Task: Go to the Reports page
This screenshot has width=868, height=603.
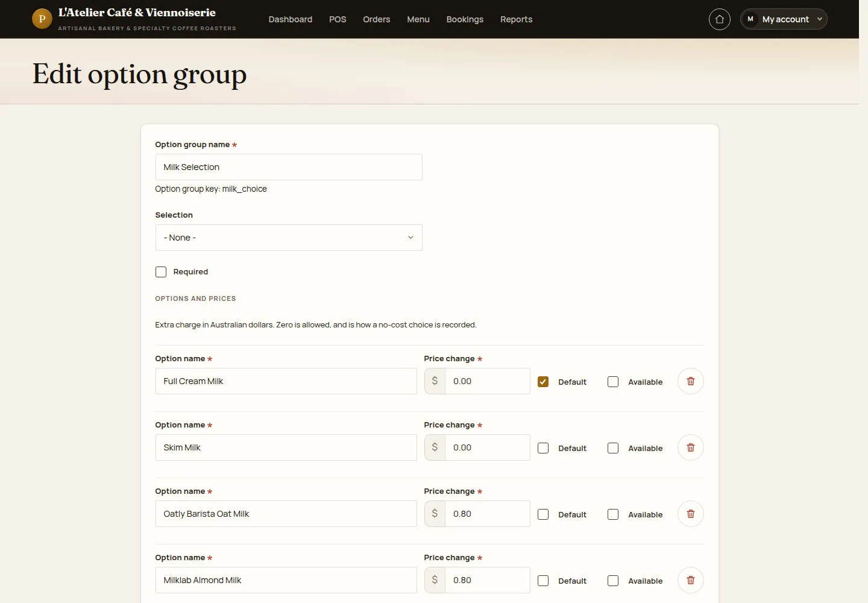Action: pos(516,19)
